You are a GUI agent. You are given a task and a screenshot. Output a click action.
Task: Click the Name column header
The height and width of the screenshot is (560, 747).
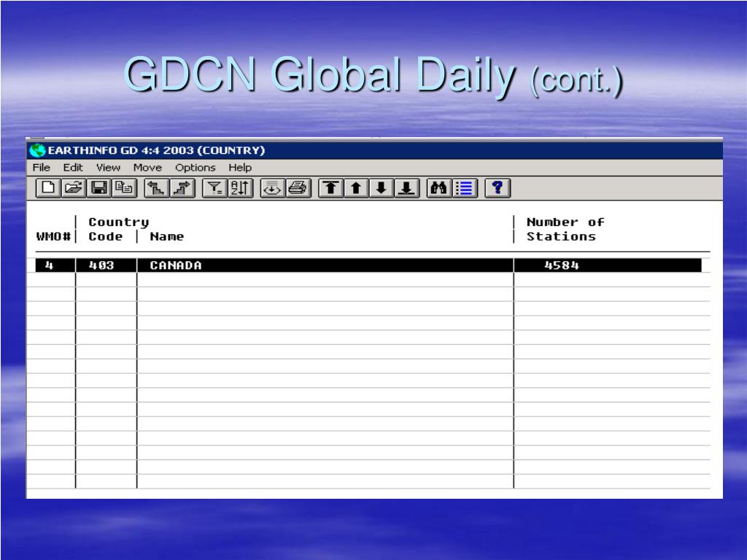pyautogui.click(x=167, y=237)
